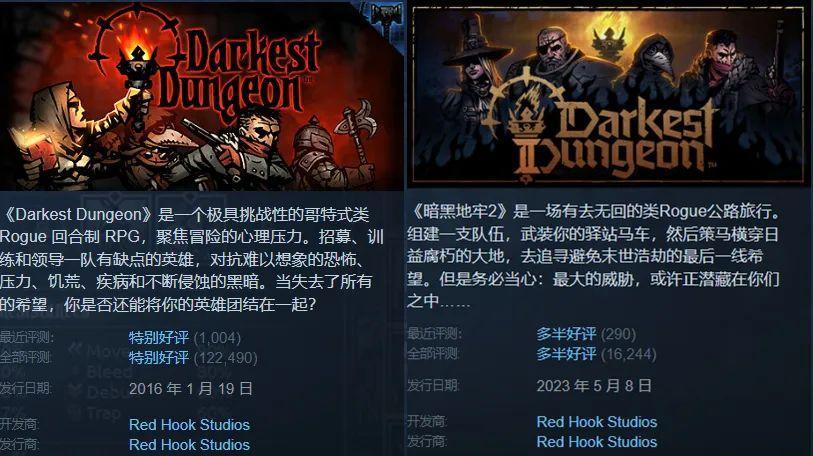The height and width of the screenshot is (456, 813).
Task: Open 特别好评 all reviews with 122,490 count
Action: point(159,357)
